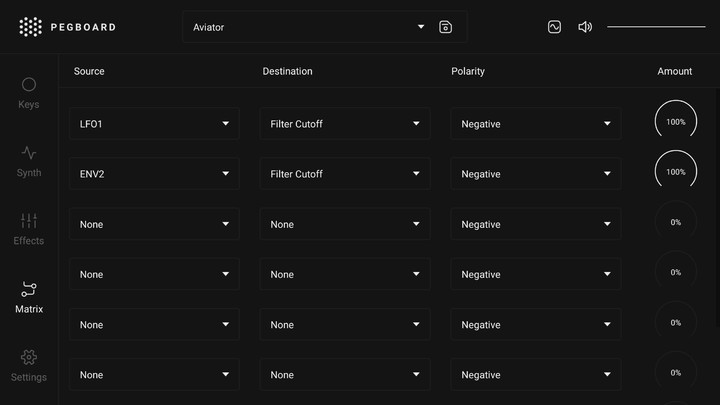The width and height of the screenshot is (720, 405).
Task: Save the current preset with the disk icon
Action: click(446, 27)
